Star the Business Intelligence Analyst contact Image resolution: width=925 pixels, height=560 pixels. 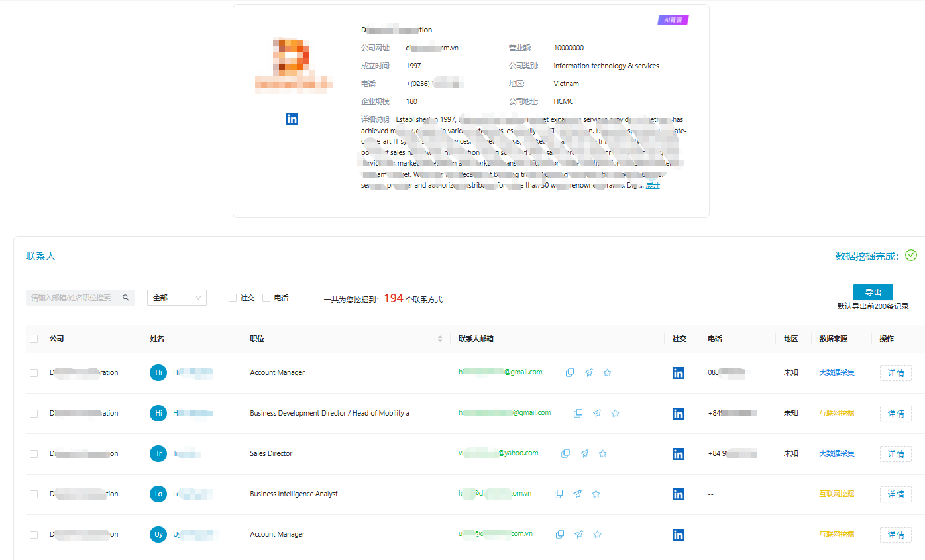pyautogui.click(x=596, y=494)
